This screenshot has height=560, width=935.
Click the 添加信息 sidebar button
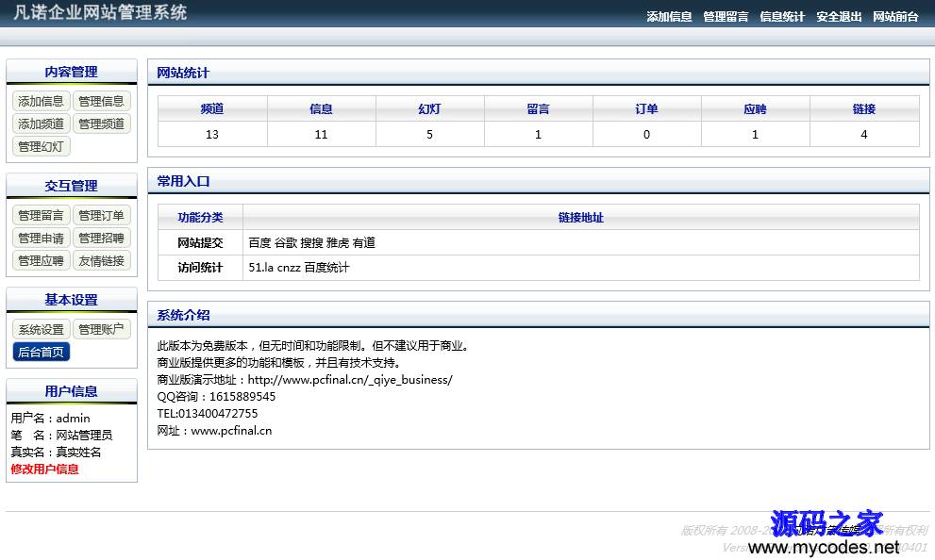point(41,101)
